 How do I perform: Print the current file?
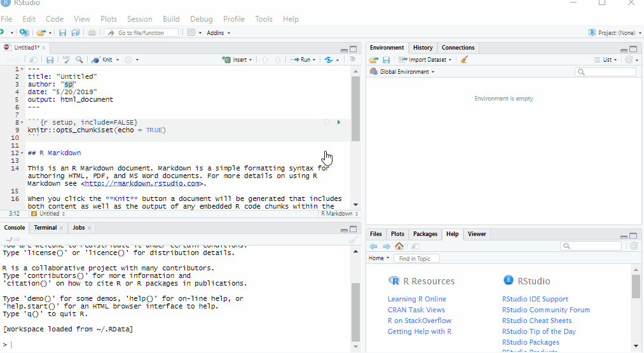[x=92, y=32]
